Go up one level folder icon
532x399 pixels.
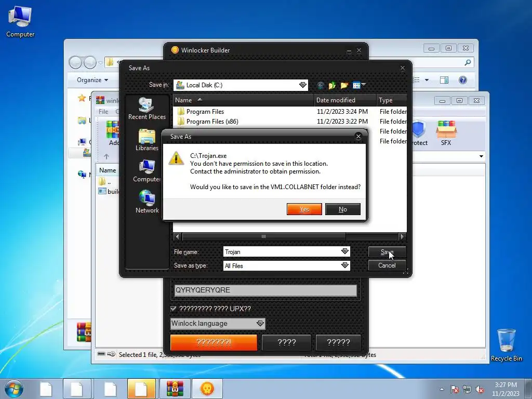pos(332,85)
